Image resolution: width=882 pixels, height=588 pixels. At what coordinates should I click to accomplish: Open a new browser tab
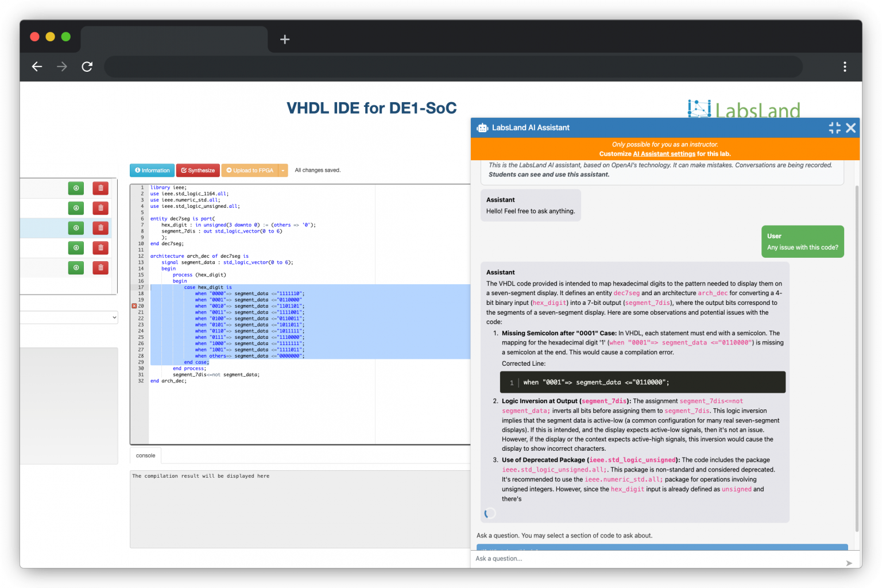pos(285,40)
